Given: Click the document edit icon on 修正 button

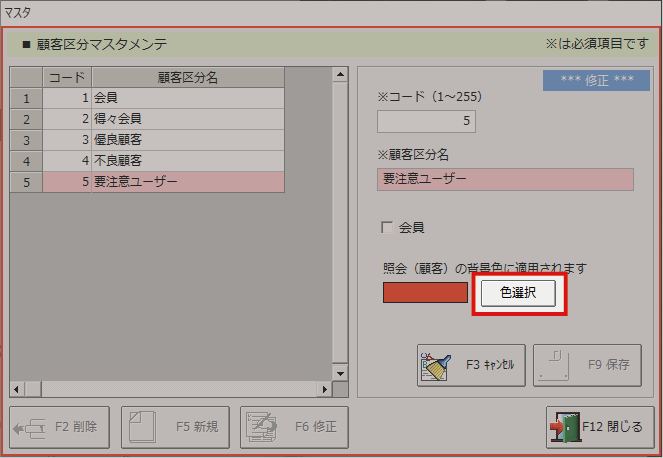Looking at the screenshot, I should (x=262, y=427).
